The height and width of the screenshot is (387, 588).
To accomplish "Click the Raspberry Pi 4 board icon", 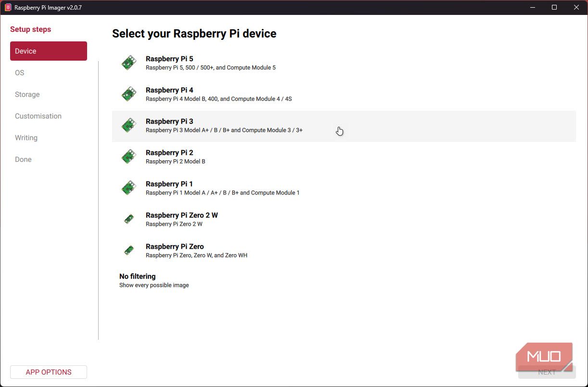I will [128, 94].
